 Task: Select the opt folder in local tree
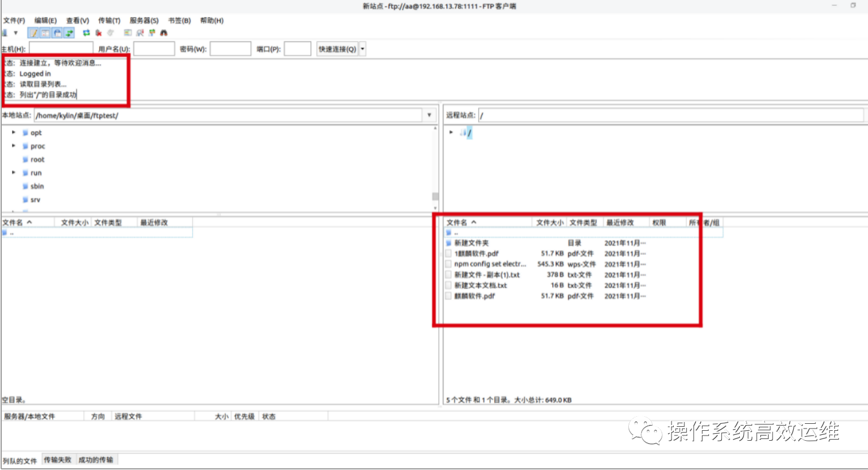click(36, 133)
